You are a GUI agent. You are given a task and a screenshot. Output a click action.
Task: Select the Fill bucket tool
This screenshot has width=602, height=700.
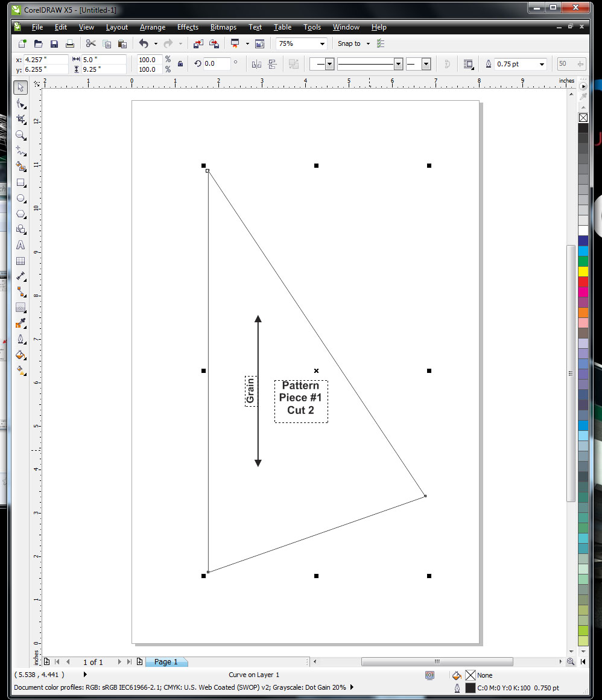click(x=21, y=355)
